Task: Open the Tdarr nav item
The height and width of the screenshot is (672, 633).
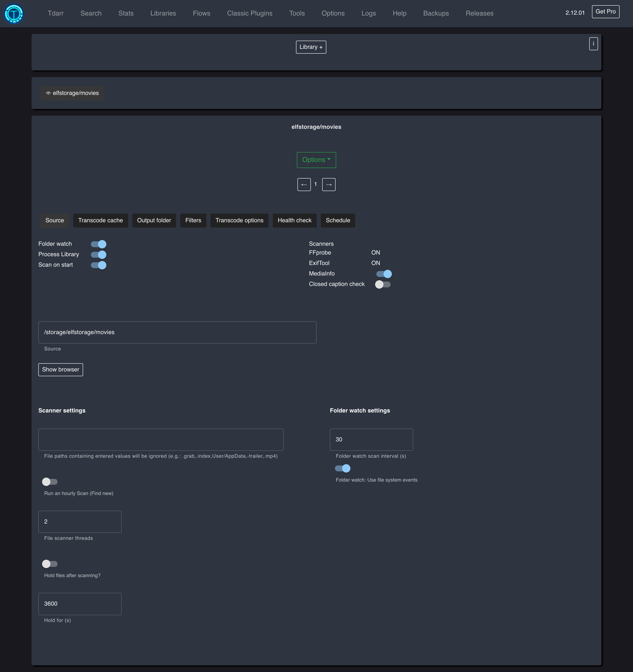Action: coord(56,13)
